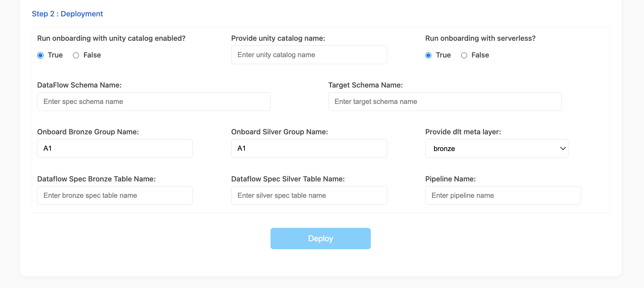Screen dimensions: 644x288
Task: Click the 'DataFlow Schema Name:' label
Action: pos(79,85)
